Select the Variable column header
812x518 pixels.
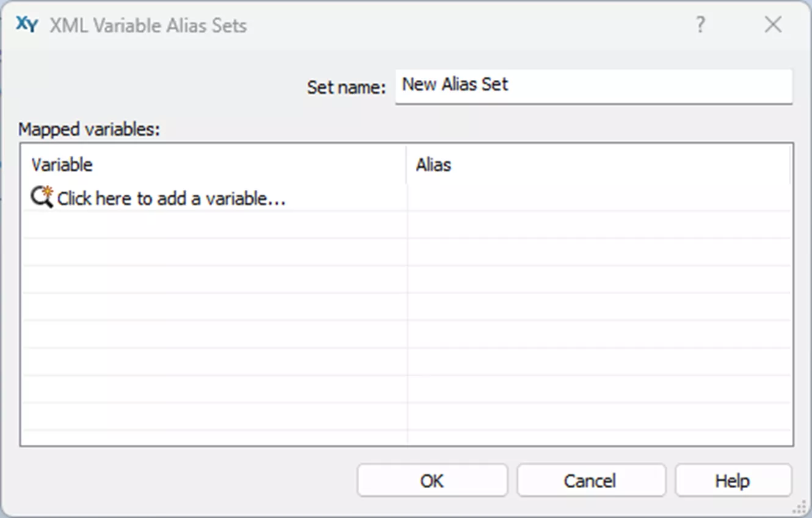61,164
